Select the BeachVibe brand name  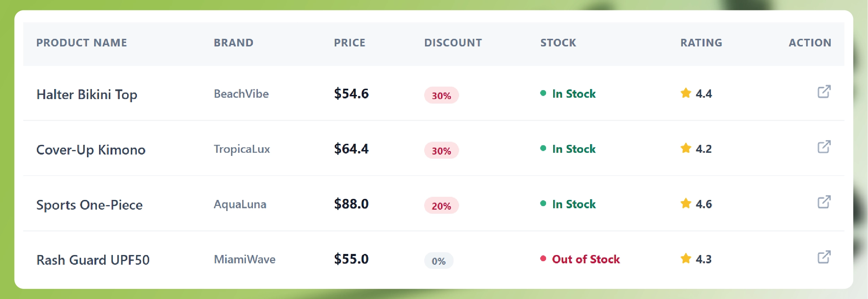click(x=242, y=94)
